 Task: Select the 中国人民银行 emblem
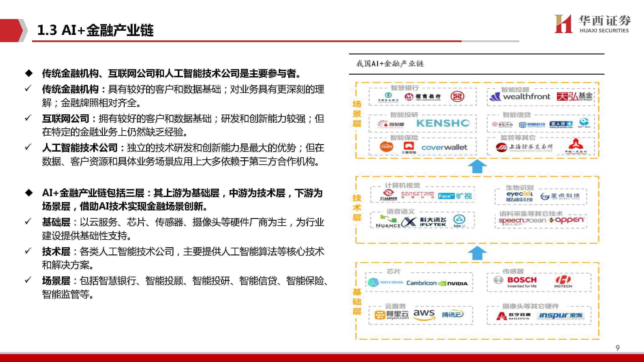576,146
